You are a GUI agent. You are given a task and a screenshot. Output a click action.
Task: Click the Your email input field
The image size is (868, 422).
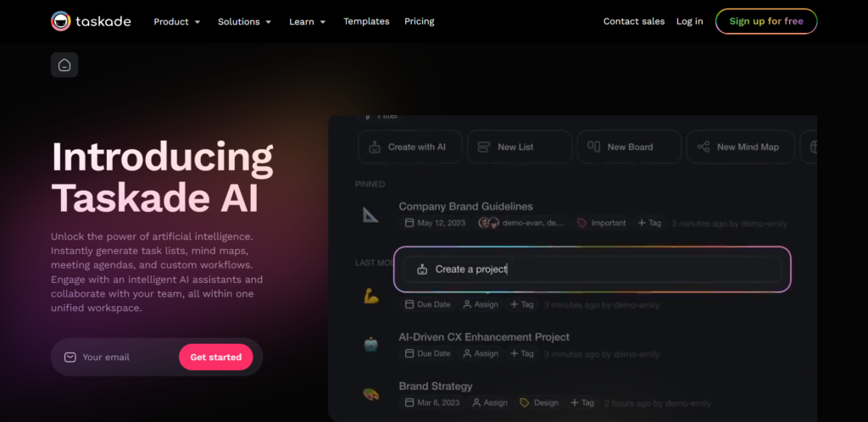pos(127,358)
